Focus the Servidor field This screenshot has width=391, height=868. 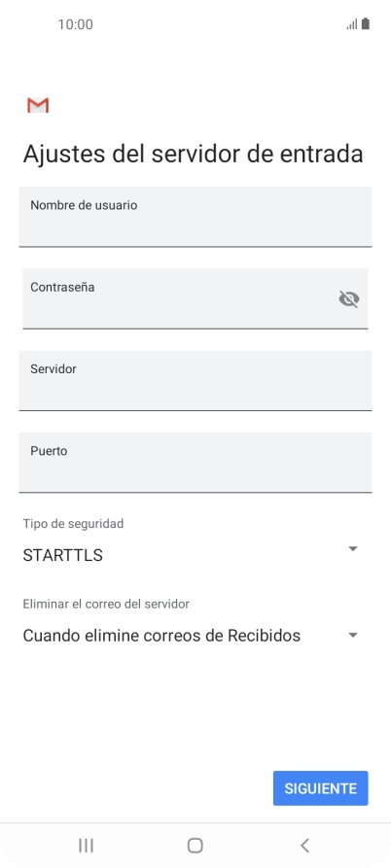coord(195,380)
